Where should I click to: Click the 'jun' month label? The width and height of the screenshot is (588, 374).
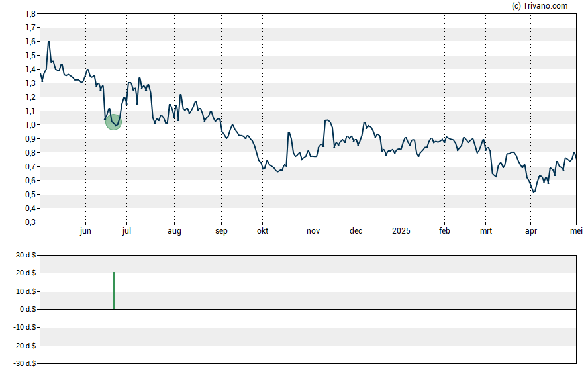tap(85, 231)
